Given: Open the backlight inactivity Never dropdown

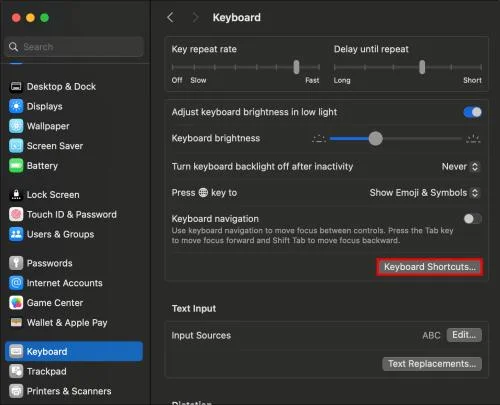Looking at the screenshot, I should tap(461, 166).
